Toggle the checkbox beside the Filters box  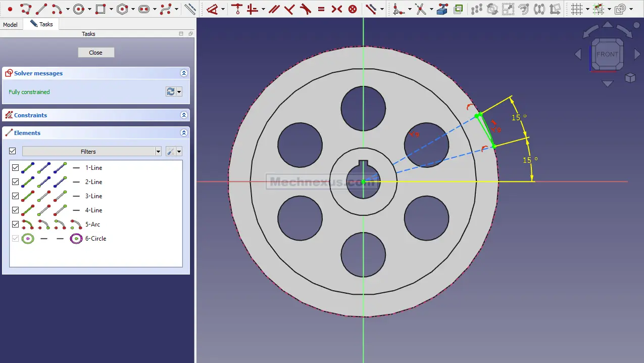[13, 151]
